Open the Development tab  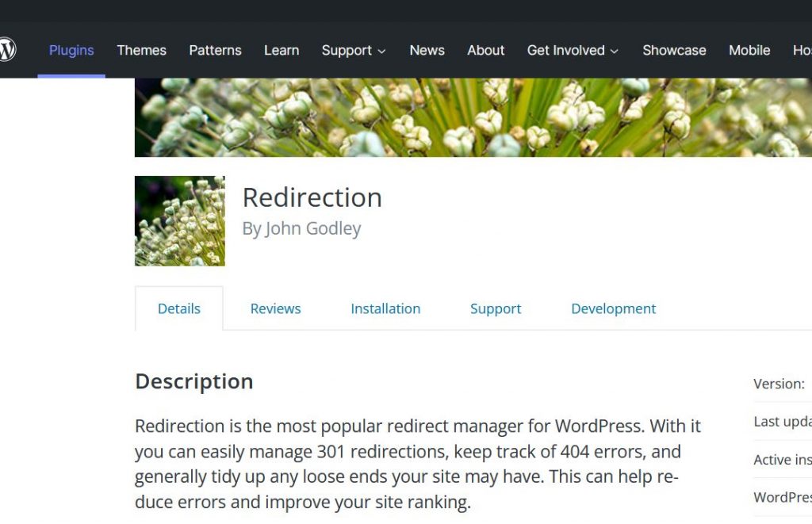tap(613, 308)
